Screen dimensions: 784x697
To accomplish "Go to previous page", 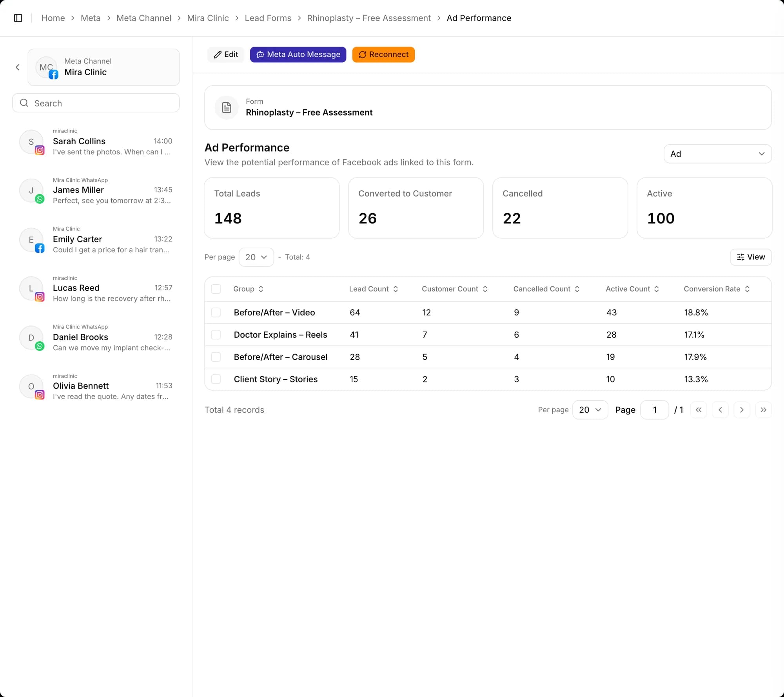I will [720, 410].
